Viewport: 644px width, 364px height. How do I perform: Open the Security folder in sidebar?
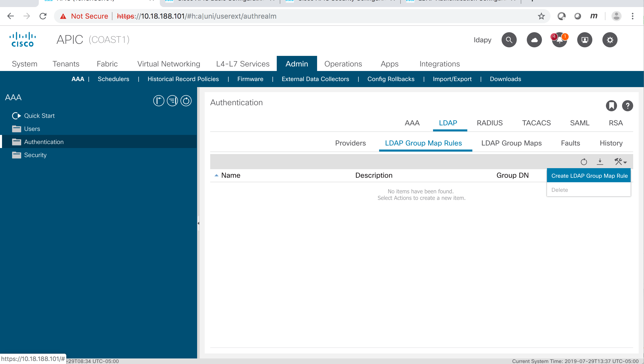click(35, 155)
